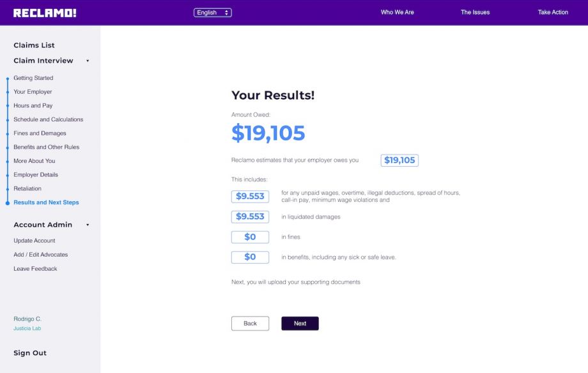Open the Who We Are page

[x=397, y=12]
